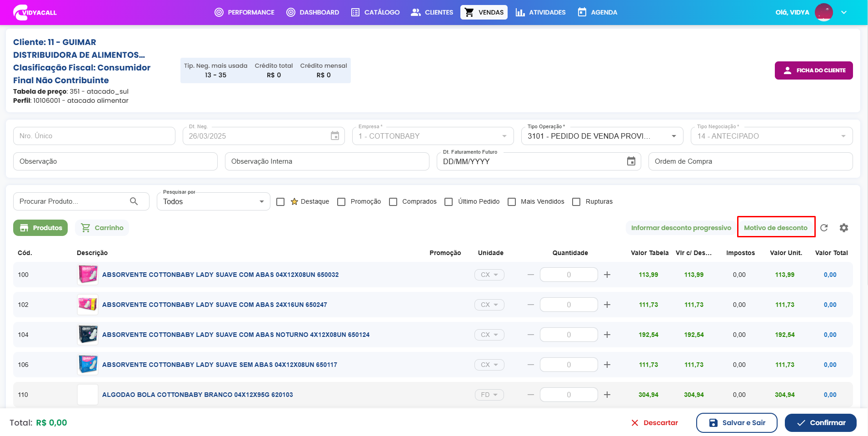868x436 pixels.
Task: Open thumbnail of product 102
Action: [88, 305]
